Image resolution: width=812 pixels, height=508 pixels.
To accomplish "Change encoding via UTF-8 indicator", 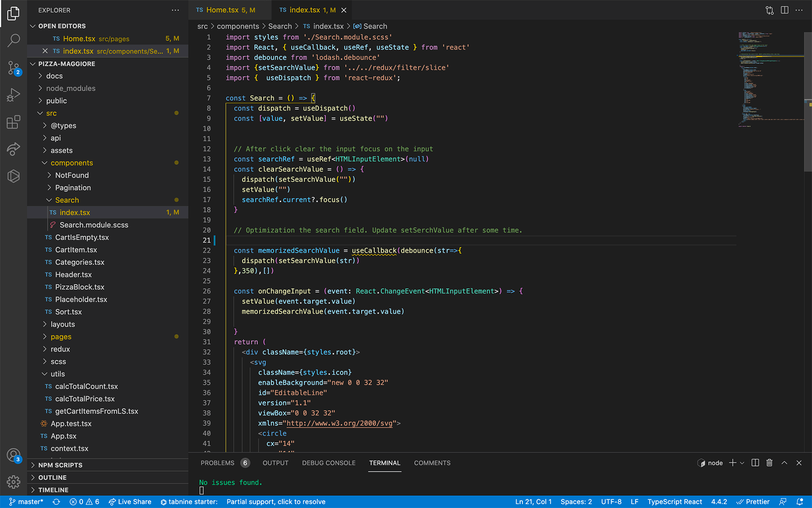I will [x=611, y=502].
